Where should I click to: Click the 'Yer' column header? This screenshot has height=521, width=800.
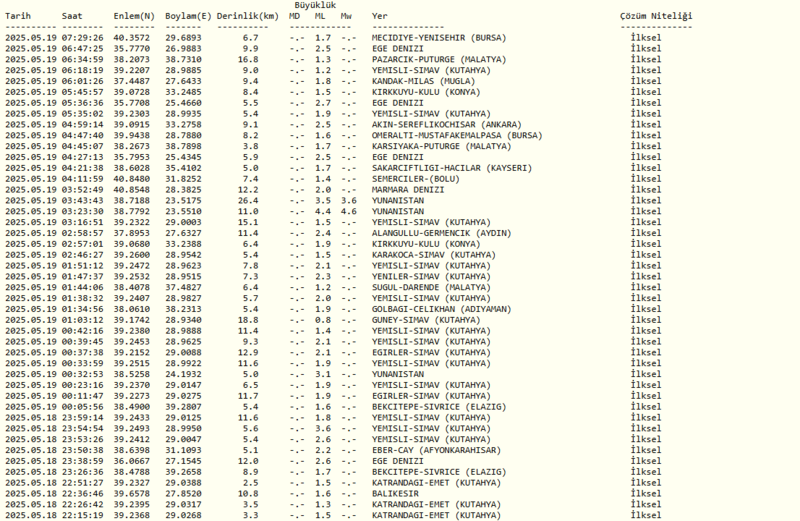(379, 16)
